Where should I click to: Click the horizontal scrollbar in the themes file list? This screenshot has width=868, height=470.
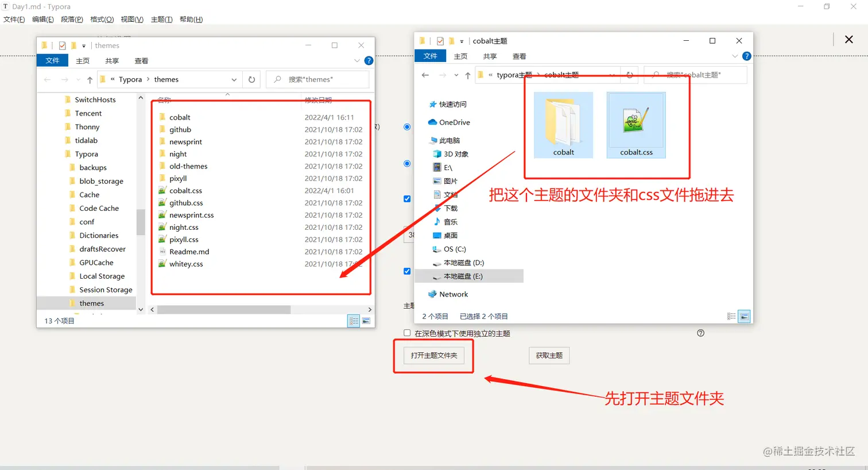(224, 310)
